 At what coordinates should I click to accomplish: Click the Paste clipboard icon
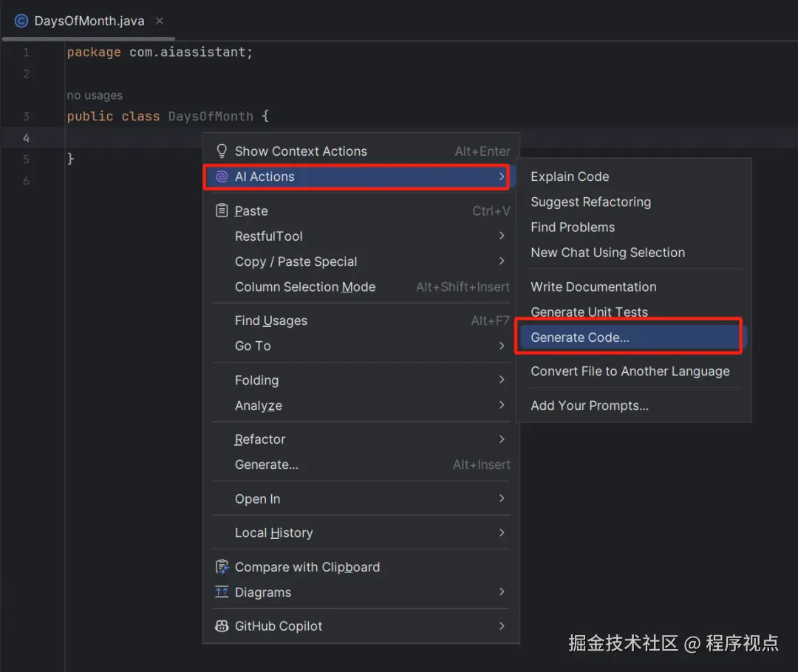click(222, 210)
